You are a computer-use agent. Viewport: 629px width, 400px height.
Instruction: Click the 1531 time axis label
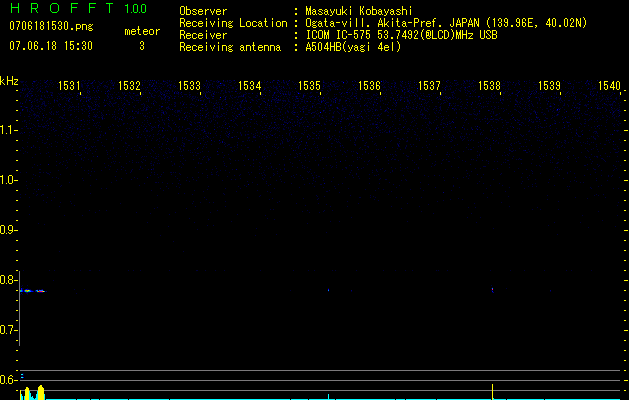(x=69, y=86)
